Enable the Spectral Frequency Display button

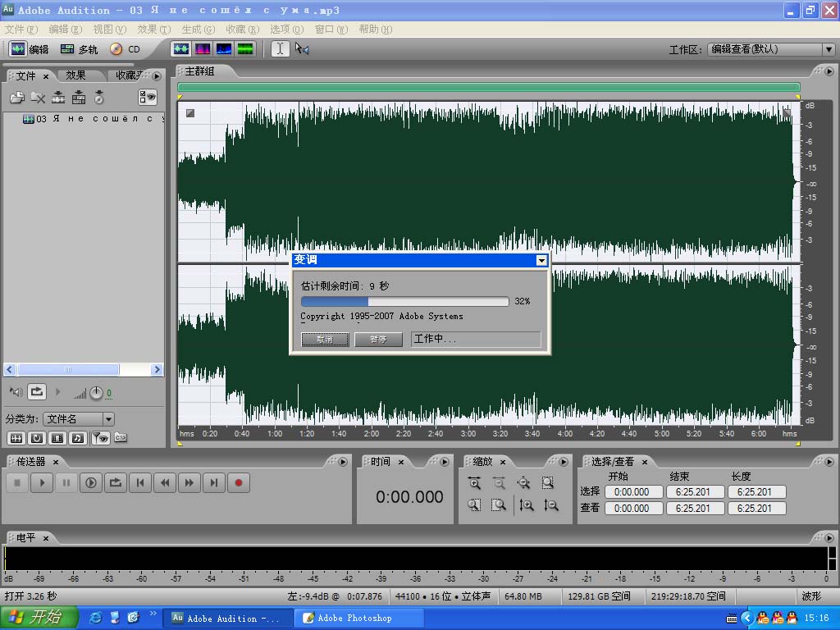[x=203, y=49]
